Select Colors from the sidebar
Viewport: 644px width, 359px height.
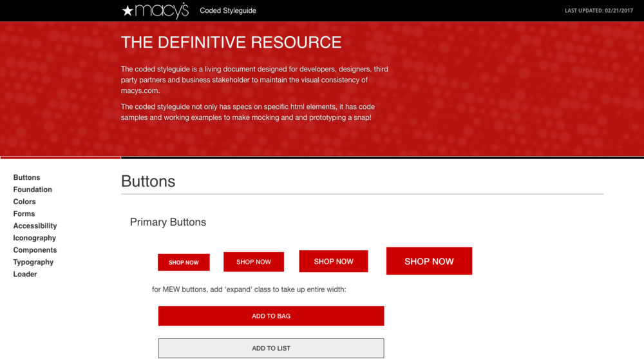click(x=24, y=202)
